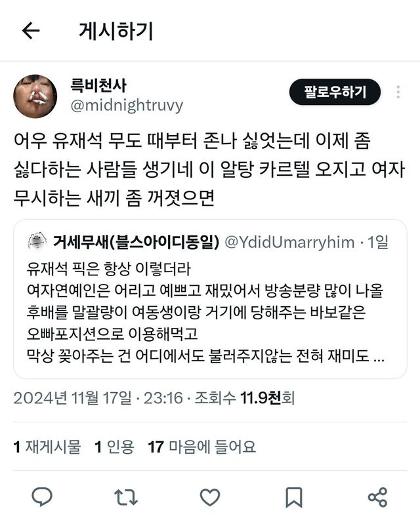This screenshot has height=522, width=420.
Task: Open the 조회수 11.9천회 view count
Action: pyautogui.click(x=245, y=398)
